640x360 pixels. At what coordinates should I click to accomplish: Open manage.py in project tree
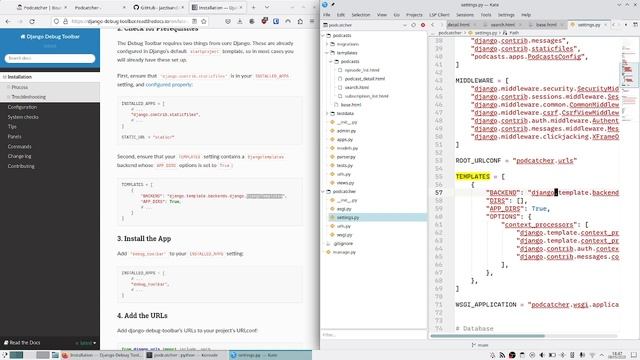tap(344, 252)
